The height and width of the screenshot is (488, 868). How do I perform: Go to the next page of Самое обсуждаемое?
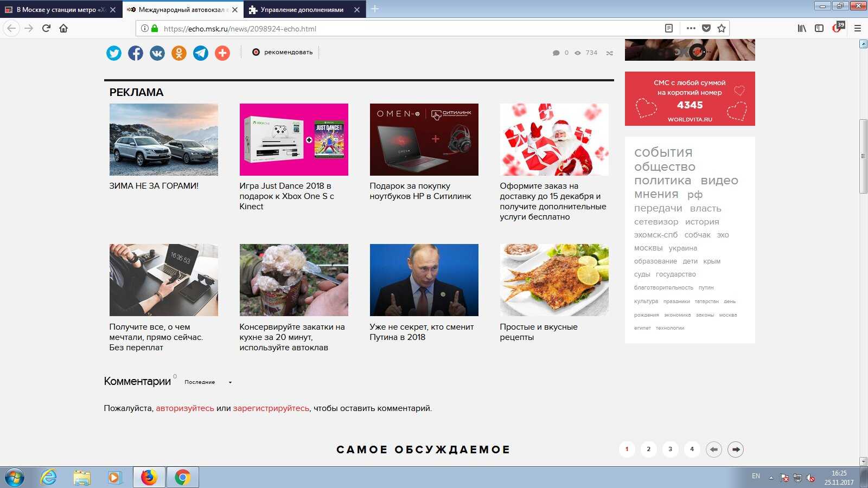click(736, 450)
